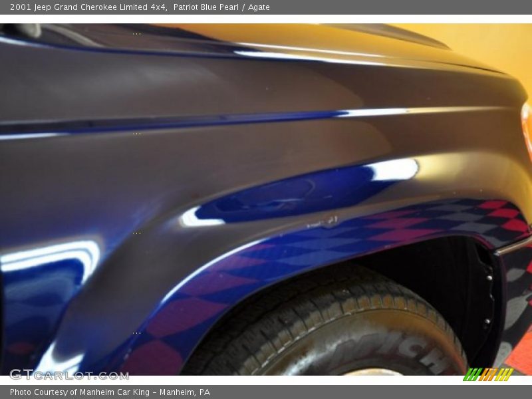Click the gray header title bar

[x=266, y=7]
